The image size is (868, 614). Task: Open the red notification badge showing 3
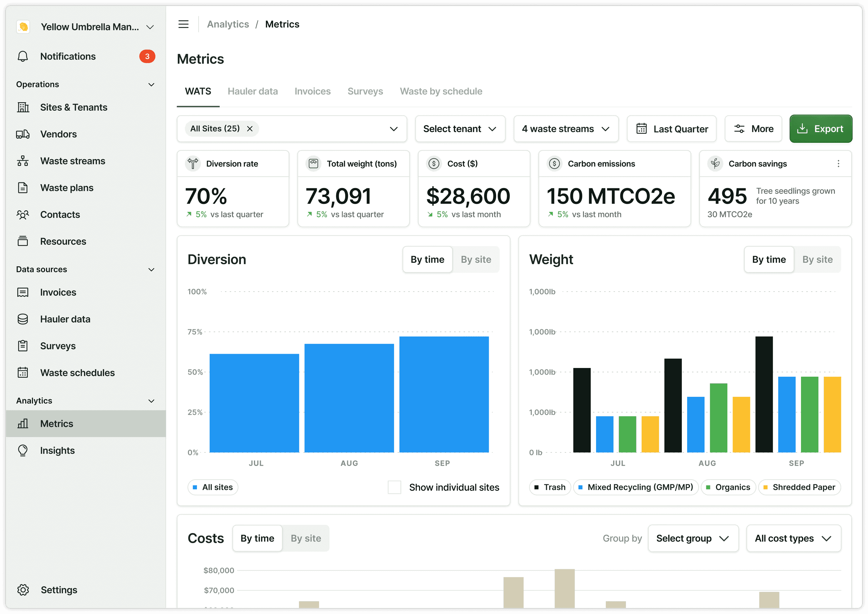coord(147,56)
